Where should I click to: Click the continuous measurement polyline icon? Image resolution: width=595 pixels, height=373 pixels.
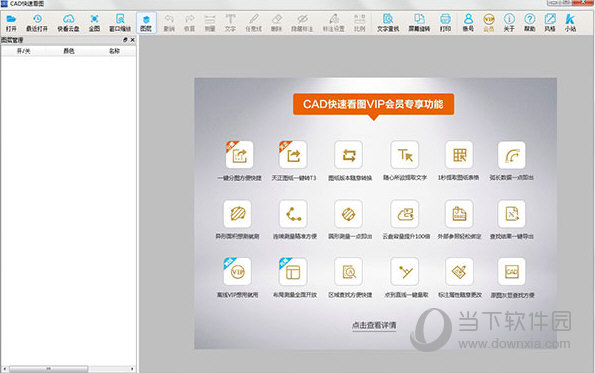293,214
